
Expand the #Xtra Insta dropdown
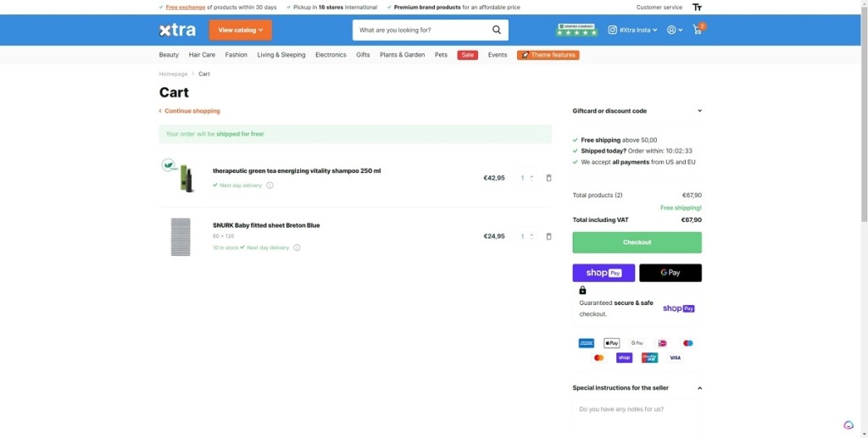(632, 30)
